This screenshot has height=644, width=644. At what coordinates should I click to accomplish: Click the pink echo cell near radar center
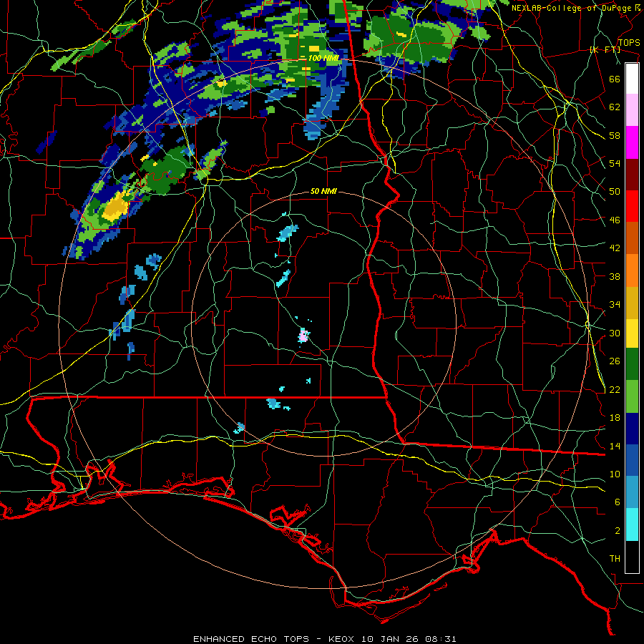303,336
